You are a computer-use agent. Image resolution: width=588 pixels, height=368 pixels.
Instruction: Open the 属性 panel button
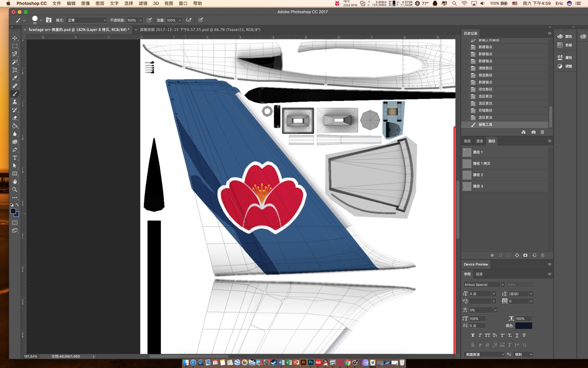coord(565,57)
